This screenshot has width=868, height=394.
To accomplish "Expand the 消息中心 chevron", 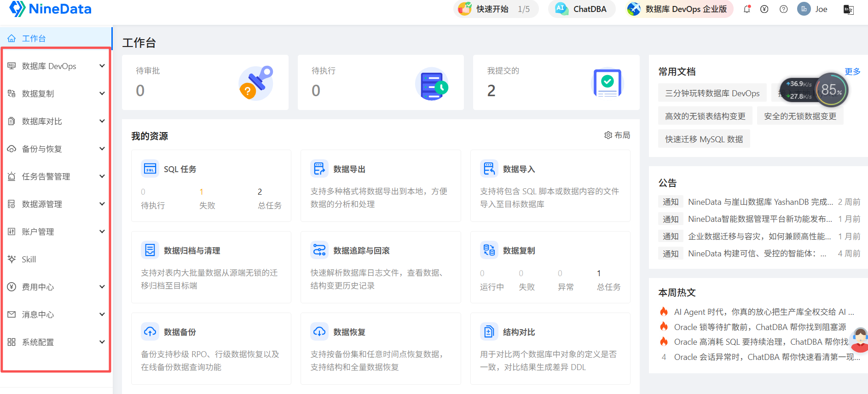I will tap(102, 314).
